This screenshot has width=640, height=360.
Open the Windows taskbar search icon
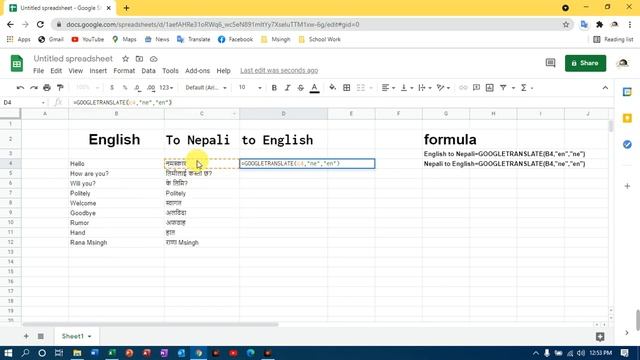[x=25, y=353]
